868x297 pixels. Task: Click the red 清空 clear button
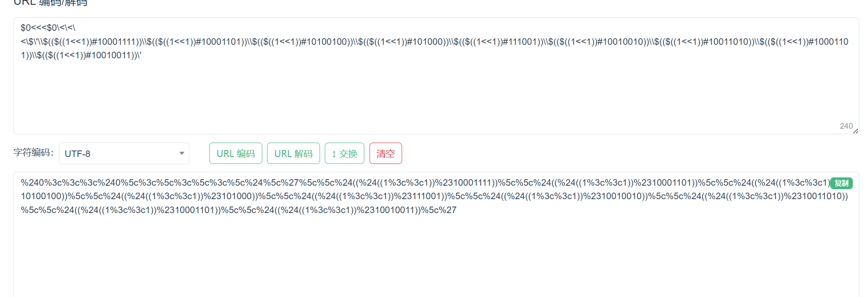click(x=385, y=154)
